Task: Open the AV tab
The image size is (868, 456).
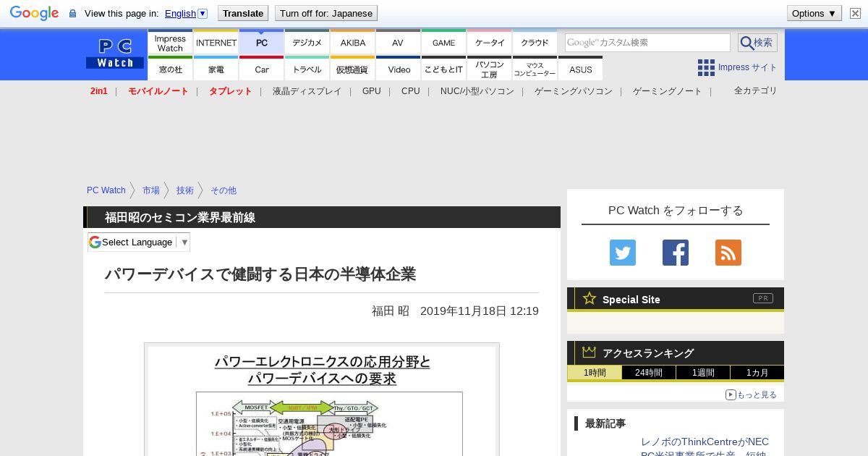Action: [398, 42]
